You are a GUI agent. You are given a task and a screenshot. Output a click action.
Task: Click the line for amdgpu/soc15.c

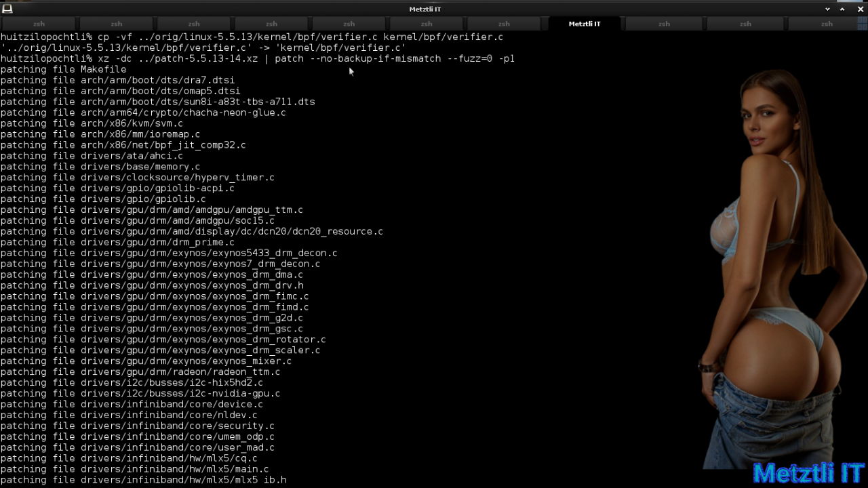pos(137,221)
